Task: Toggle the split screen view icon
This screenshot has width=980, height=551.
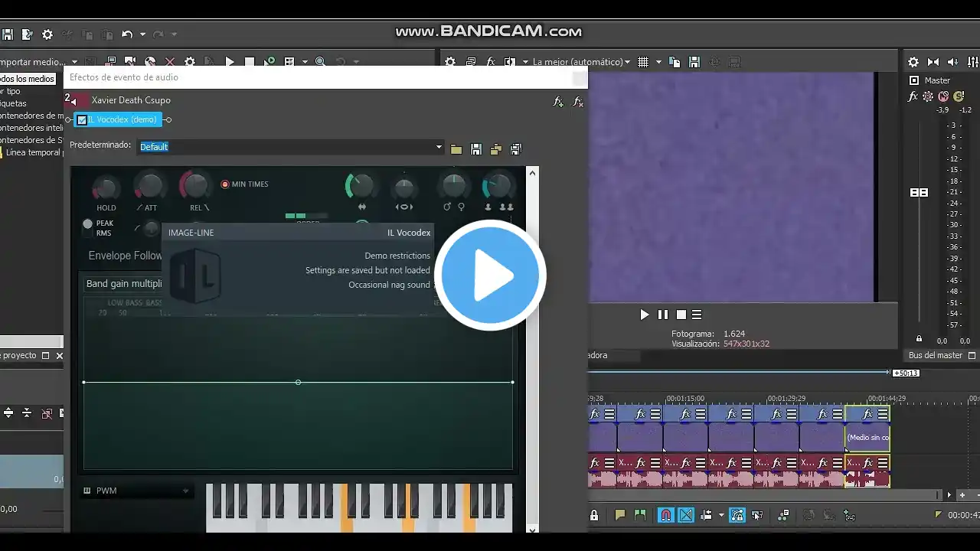Action: click(510, 62)
